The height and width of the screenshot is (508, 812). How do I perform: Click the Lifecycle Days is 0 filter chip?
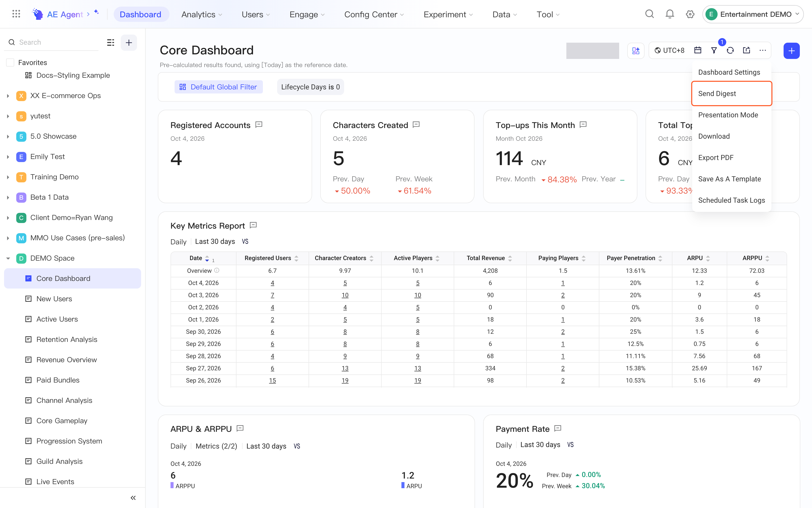[310, 87]
